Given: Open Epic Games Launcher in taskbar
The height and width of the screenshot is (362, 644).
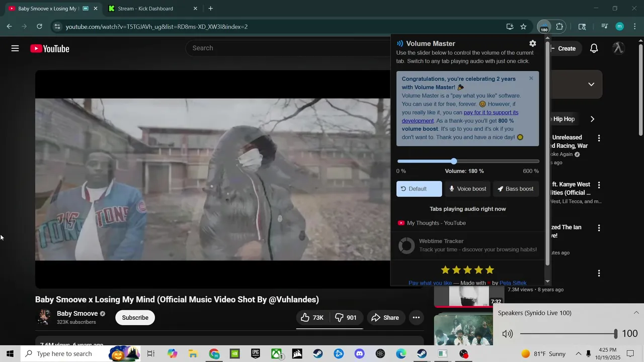Looking at the screenshot, I should click(x=256, y=353).
